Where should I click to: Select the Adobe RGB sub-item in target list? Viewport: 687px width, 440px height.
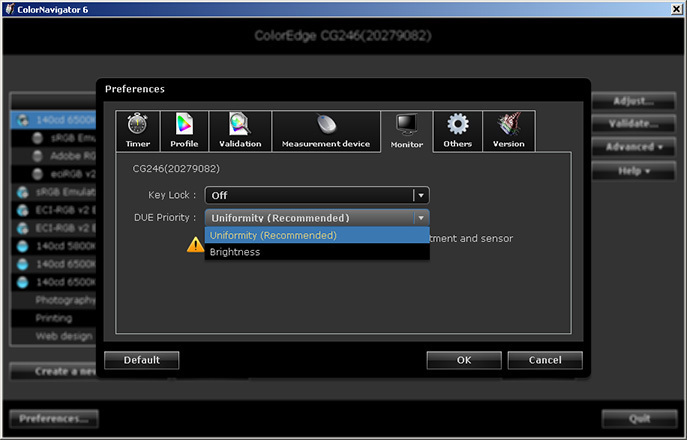pos(53,156)
